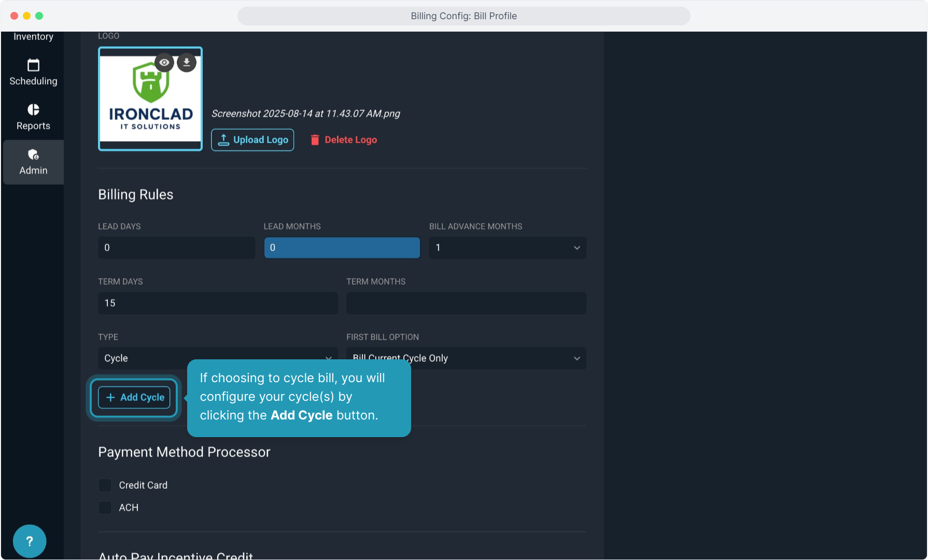Open Reports from the sidebar

click(33, 117)
